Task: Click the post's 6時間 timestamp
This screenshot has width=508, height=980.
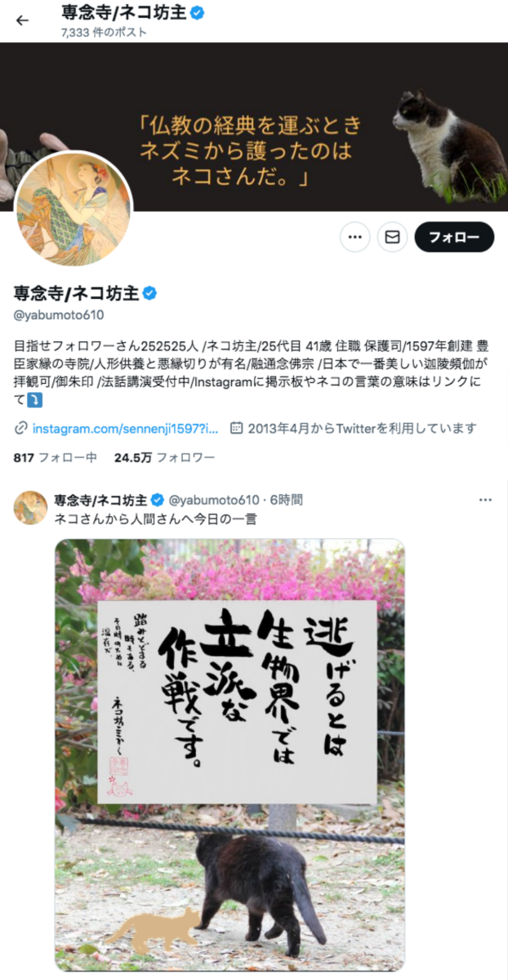Action: [286, 500]
